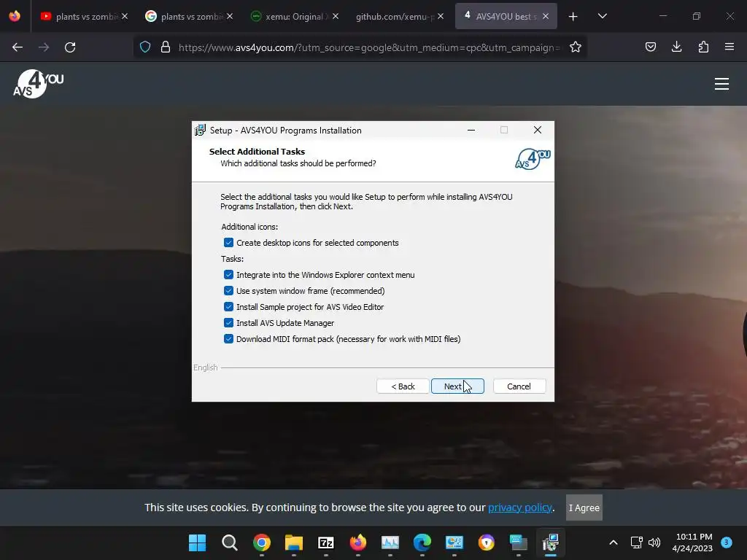747x560 pixels.
Task: Open File Explorer from taskbar
Action: (x=294, y=542)
